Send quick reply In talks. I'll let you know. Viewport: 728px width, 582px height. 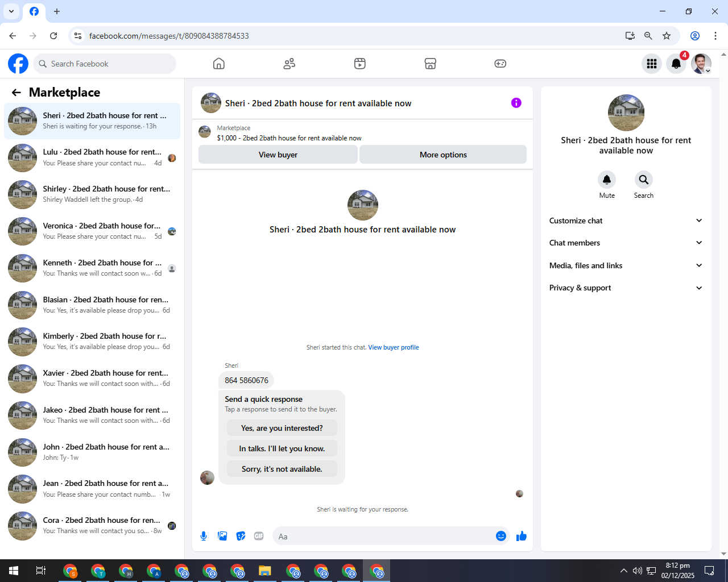(282, 448)
